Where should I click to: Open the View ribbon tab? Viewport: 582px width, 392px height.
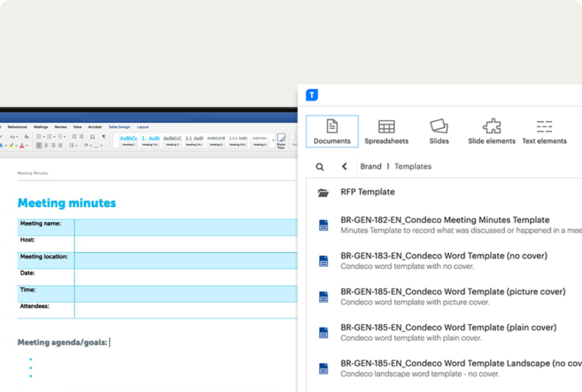[x=77, y=127]
